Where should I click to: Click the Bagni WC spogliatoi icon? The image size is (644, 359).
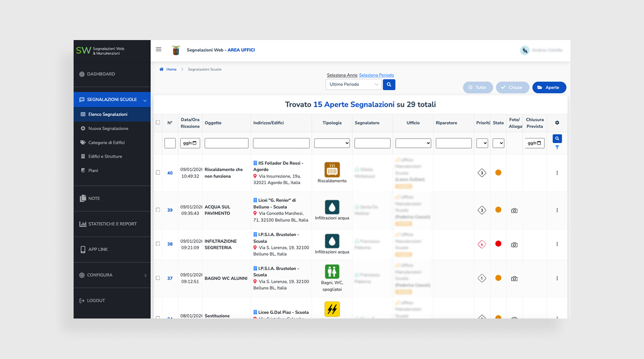[332, 272]
